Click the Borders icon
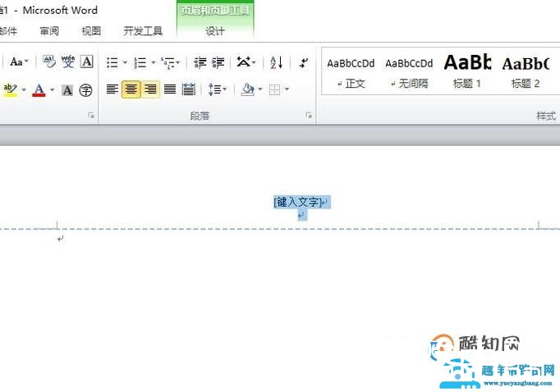560x392 pixels. point(274,89)
